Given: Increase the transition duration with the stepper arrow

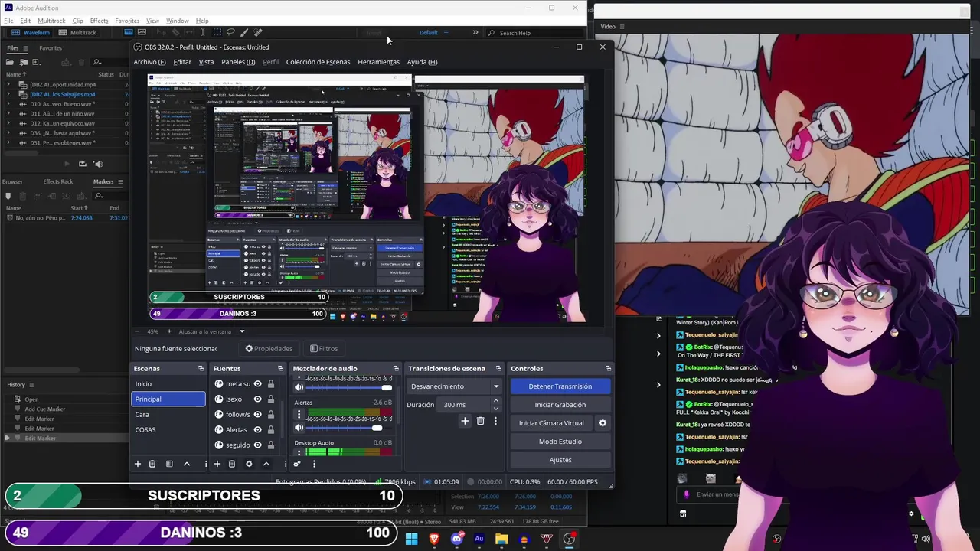Looking at the screenshot, I should [495, 401].
